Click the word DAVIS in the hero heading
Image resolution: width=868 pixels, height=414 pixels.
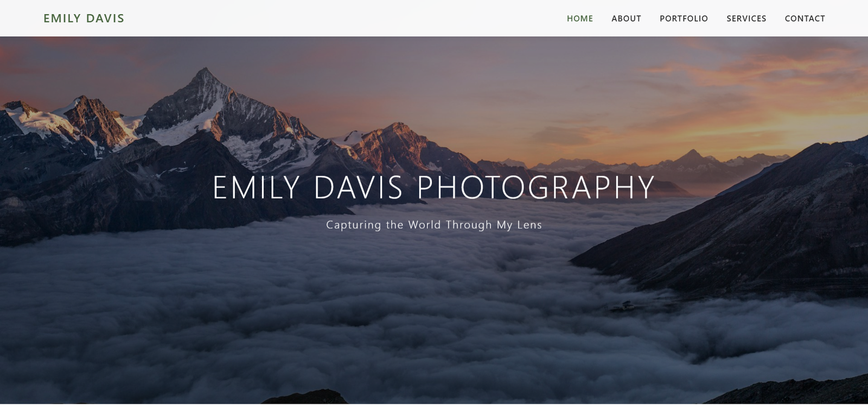(358, 187)
